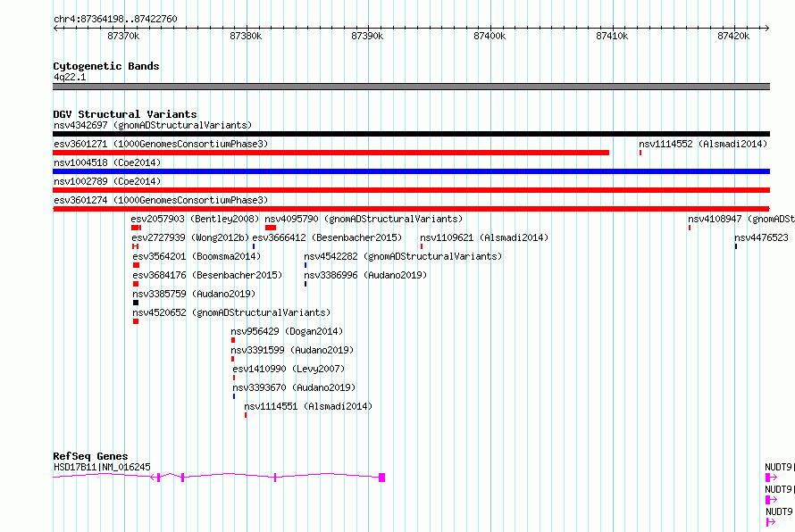Click esv3666412 Besenbacher2015 label
This screenshot has width=795, height=532.
(x=327, y=237)
